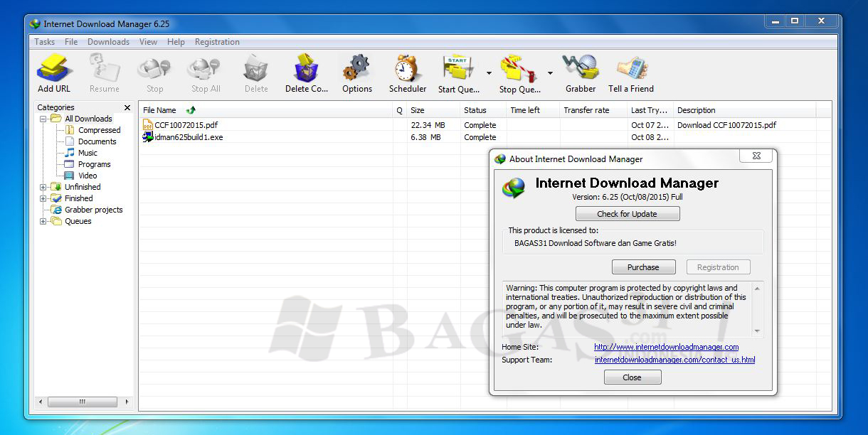Viewport: 868px width, 435px height.
Task: Select the Music category
Action: [88, 153]
